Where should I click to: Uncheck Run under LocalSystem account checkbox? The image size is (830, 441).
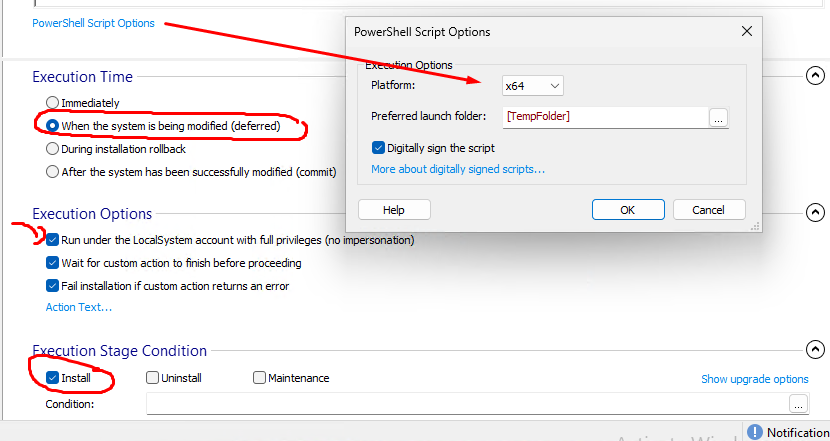(x=52, y=240)
